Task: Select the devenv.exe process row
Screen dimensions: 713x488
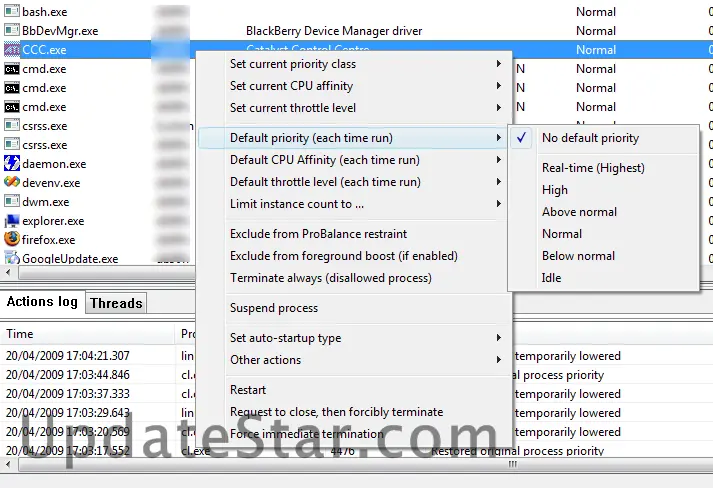Action: (x=98, y=183)
